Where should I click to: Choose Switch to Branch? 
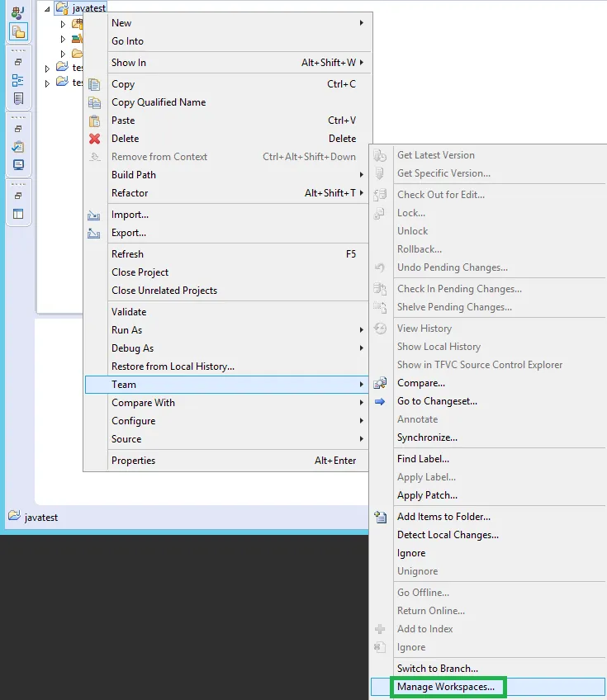488,669
